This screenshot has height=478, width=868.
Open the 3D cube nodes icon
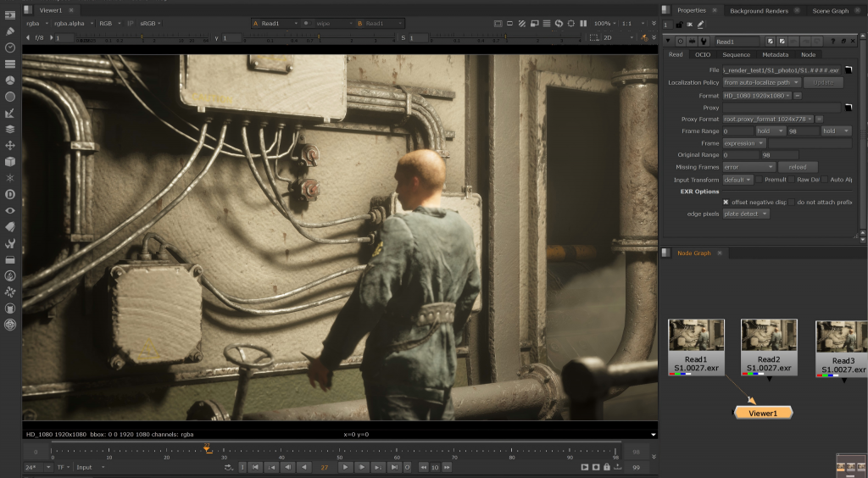click(10, 162)
